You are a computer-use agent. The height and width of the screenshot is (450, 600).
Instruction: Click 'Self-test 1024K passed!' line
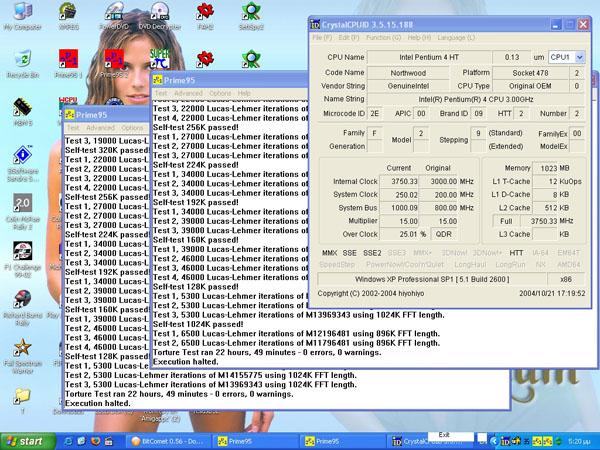[x=198, y=324]
